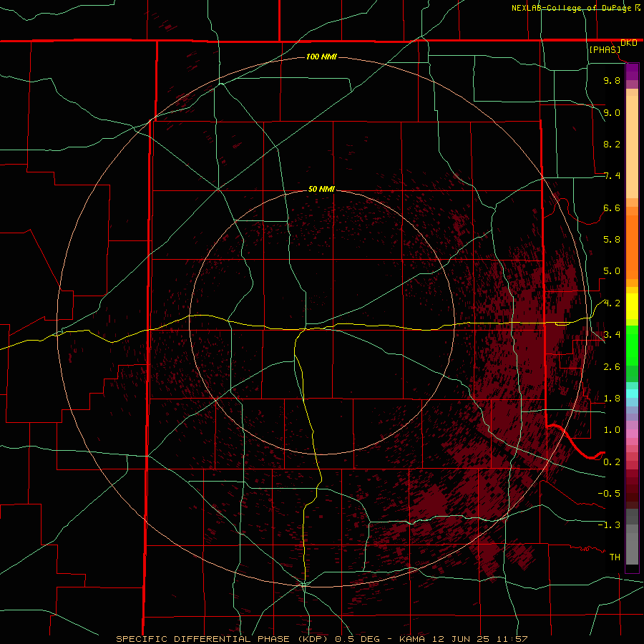Viewport: 644px width, 644px height.
Task: Click the 9.0 legend value
Action: coord(612,112)
